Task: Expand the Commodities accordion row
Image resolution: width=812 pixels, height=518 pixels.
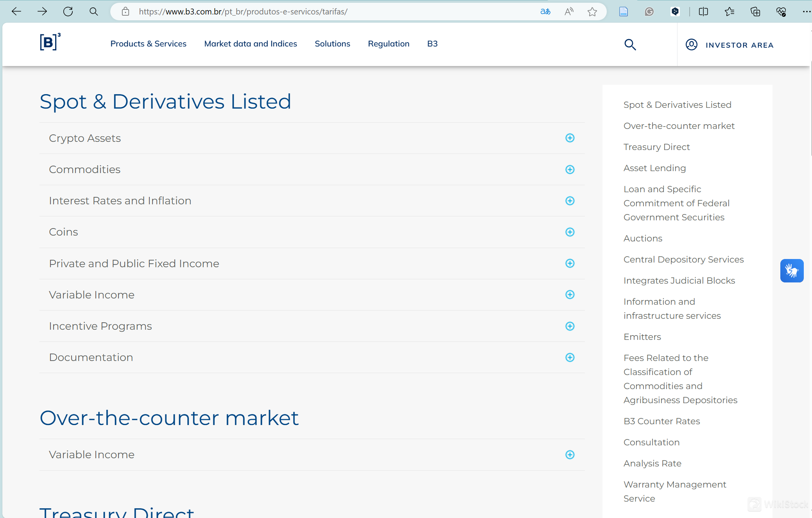Action: click(x=570, y=170)
